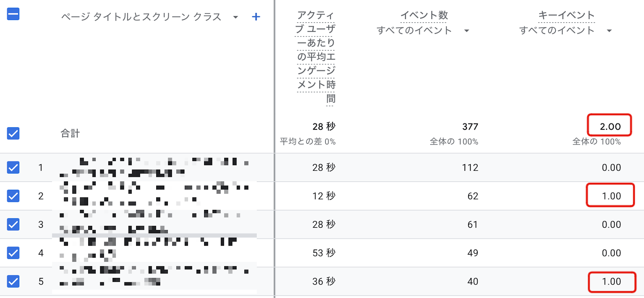
Task: Click the key event value in row 5
Action: (x=611, y=281)
